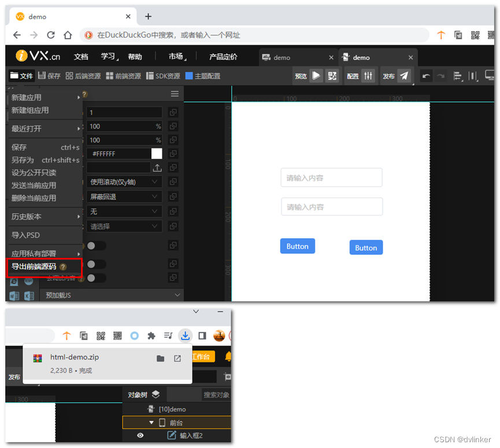Toggle the first switch below 请选择 dropdown
500x448 pixels.
point(96,246)
